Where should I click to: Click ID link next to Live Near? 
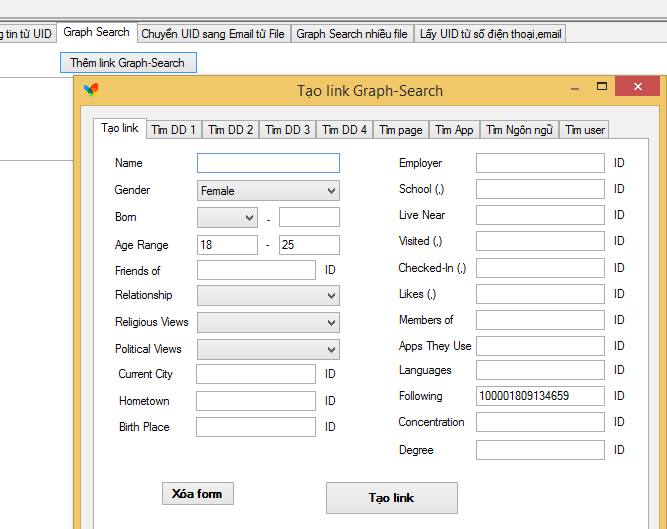click(x=619, y=215)
